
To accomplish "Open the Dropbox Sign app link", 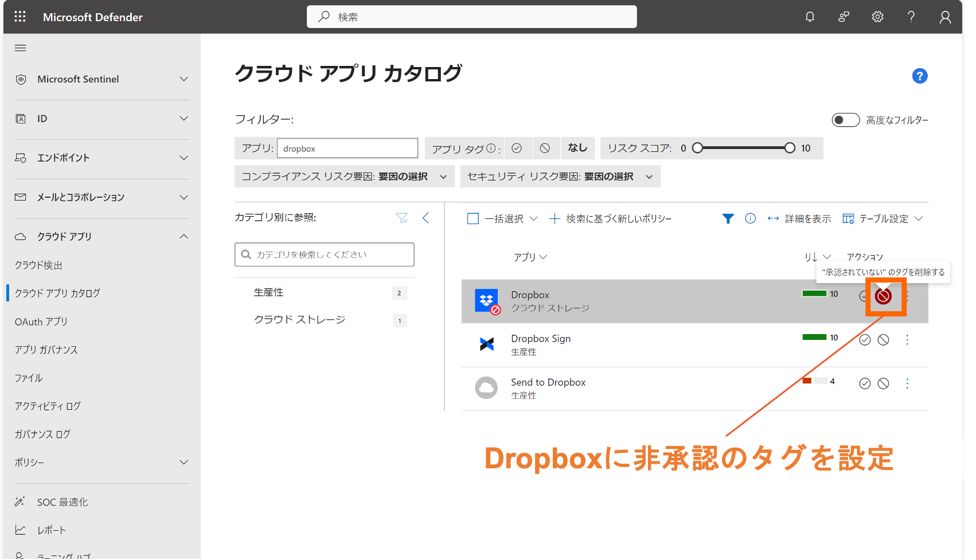I will tap(541, 338).
